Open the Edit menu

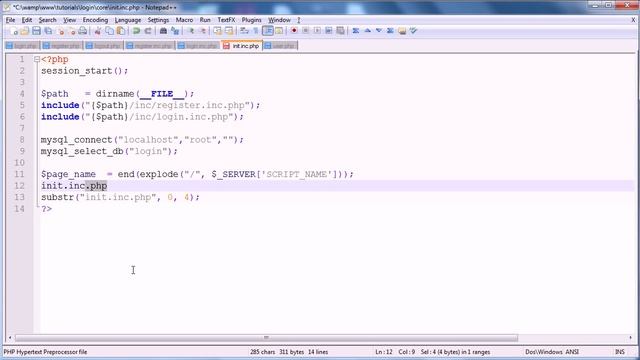tap(27, 20)
